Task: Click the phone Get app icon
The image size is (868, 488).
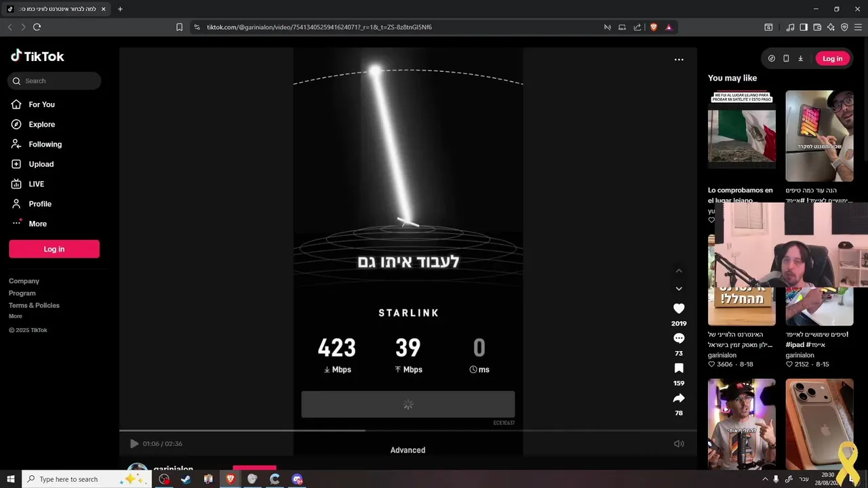Action: pos(786,58)
